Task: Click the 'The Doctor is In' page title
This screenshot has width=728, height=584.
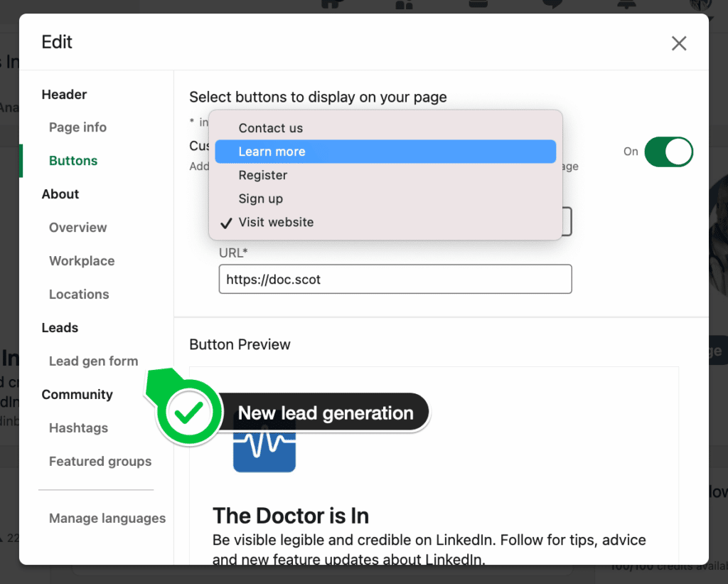Action: pyautogui.click(x=291, y=516)
